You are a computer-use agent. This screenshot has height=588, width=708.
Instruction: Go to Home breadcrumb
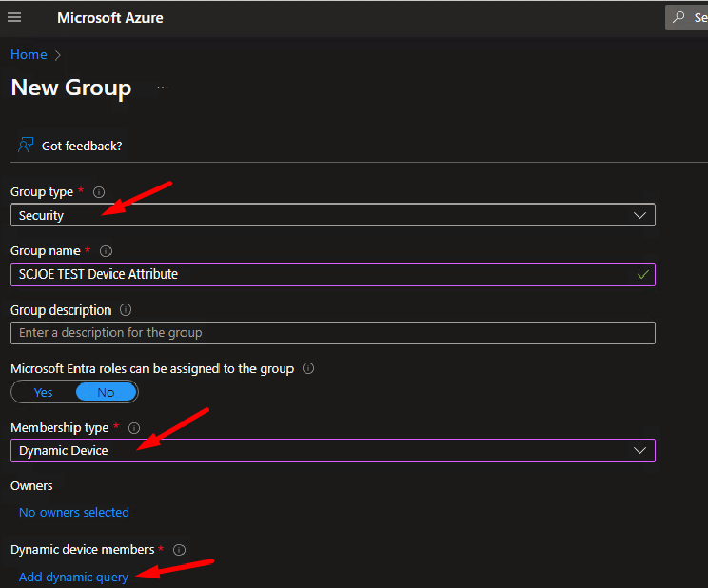coord(29,55)
